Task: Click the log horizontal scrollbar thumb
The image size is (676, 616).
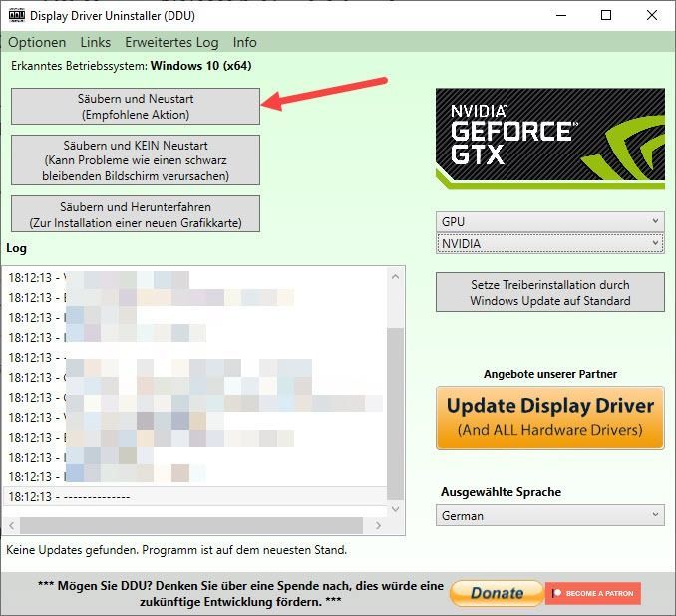Action: (191, 526)
